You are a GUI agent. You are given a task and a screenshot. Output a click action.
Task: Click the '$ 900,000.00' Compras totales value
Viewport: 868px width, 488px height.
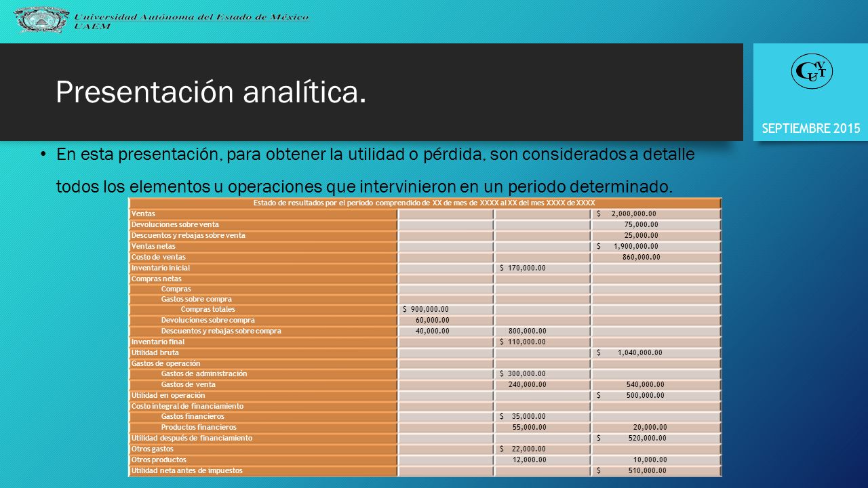tap(425, 310)
